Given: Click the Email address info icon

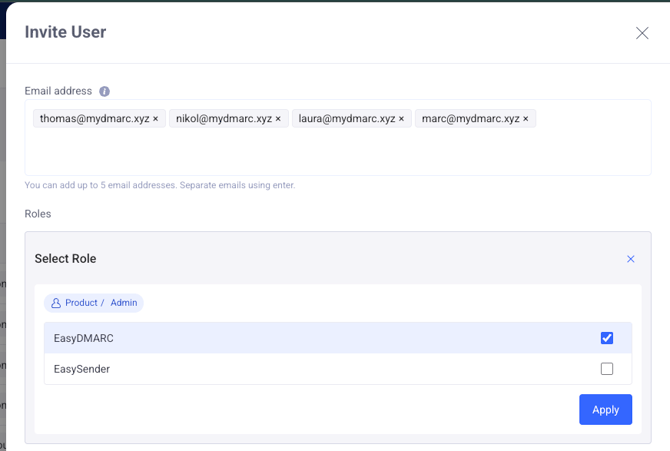Looking at the screenshot, I should pos(104,91).
